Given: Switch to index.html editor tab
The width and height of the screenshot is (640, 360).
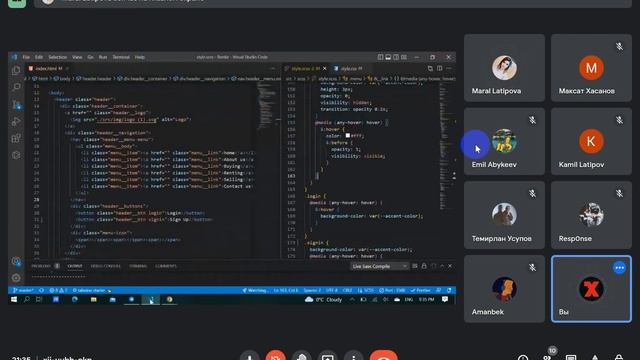Looking at the screenshot, I should pyautogui.click(x=49, y=69).
